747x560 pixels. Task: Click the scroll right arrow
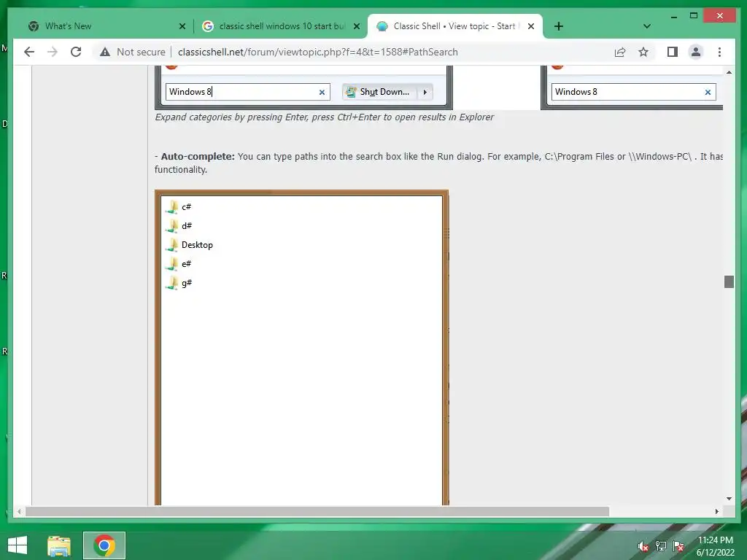pyautogui.click(x=717, y=511)
